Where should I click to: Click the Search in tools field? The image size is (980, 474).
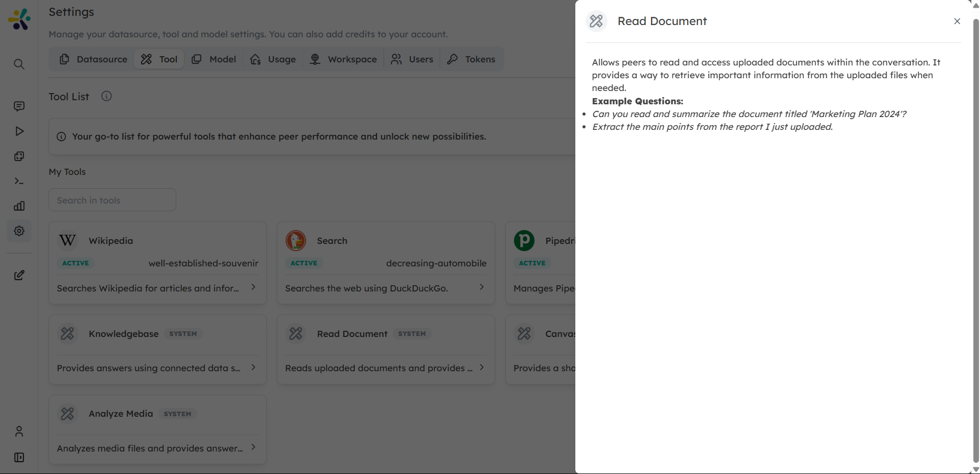pos(112,200)
